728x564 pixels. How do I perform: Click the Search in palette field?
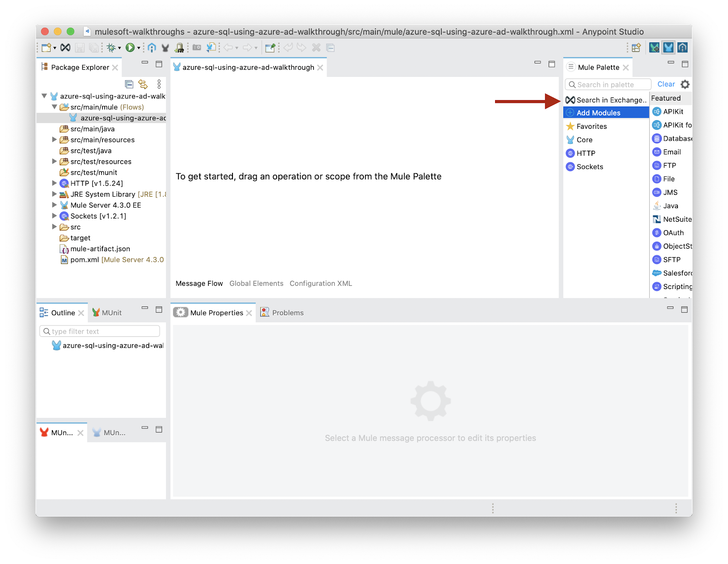click(610, 85)
